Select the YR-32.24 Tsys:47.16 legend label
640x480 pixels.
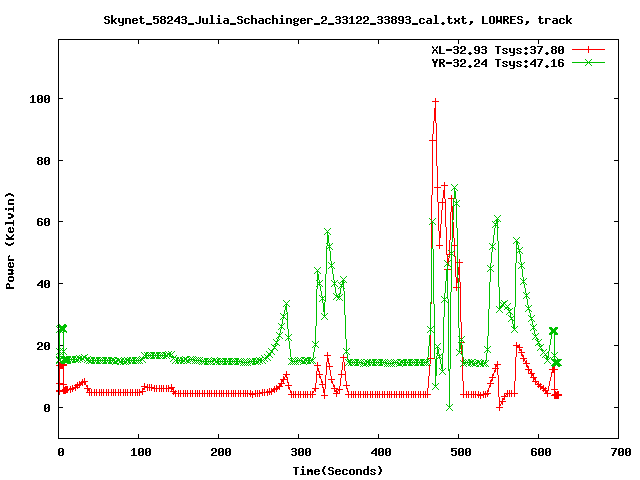[x=498, y=63]
